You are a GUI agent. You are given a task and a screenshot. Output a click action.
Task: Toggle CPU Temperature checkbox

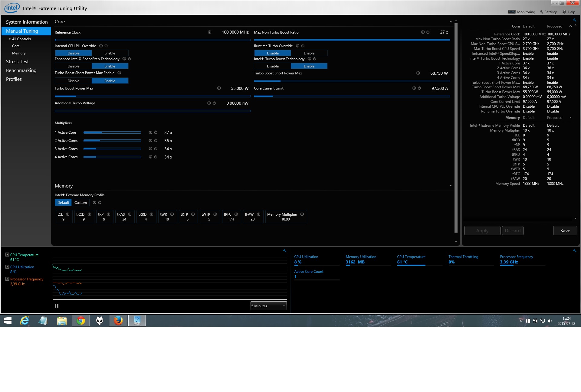click(8, 255)
